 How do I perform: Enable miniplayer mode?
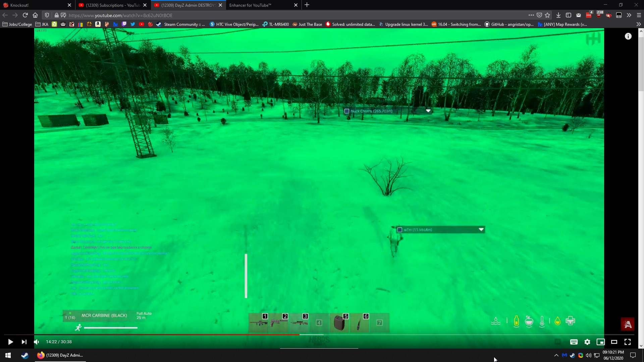[x=600, y=342]
